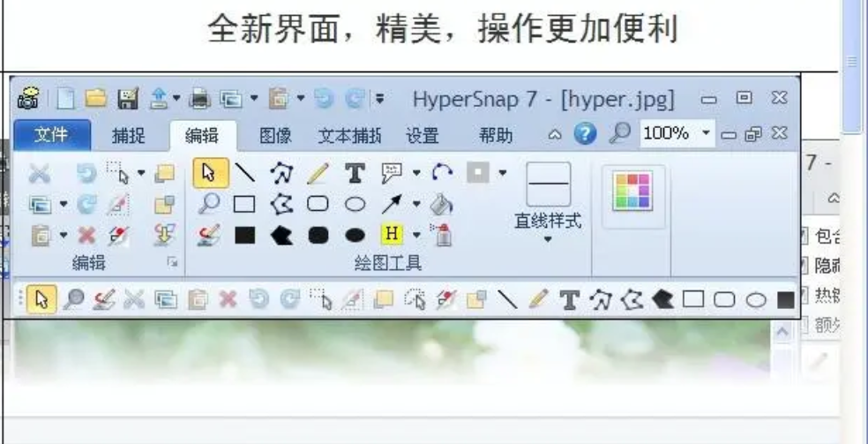Click the zoom magnifier in bottom toolbar
Image resolution: width=868 pixels, height=444 pixels.
click(73, 299)
